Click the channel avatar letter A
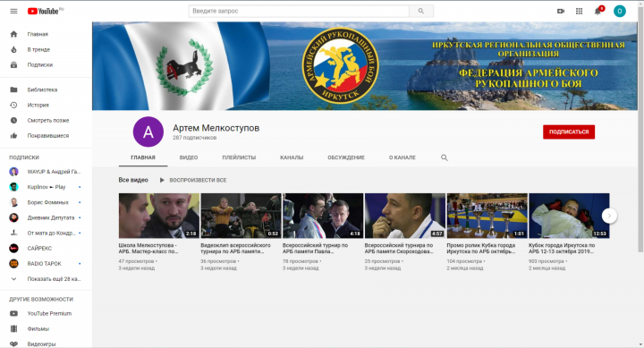 [x=148, y=132]
